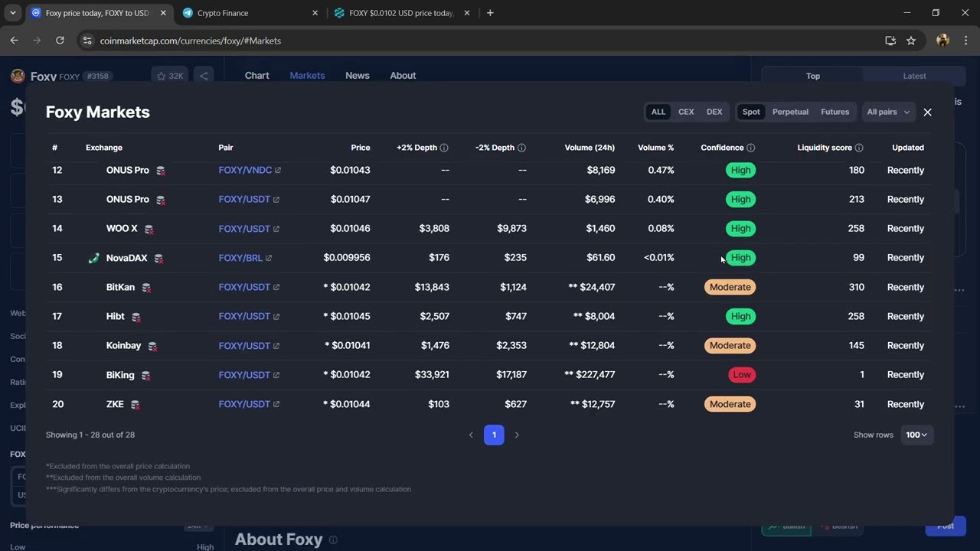The width and height of the screenshot is (980, 551).
Task: Select the ALL exchange type filter
Action: (x=658, y=112)
